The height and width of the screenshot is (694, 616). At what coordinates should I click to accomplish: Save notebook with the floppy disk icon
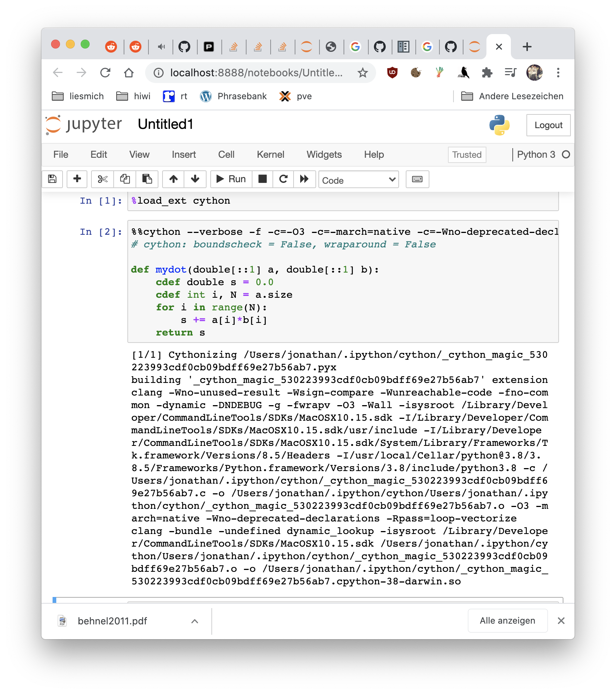coord(52,179)
